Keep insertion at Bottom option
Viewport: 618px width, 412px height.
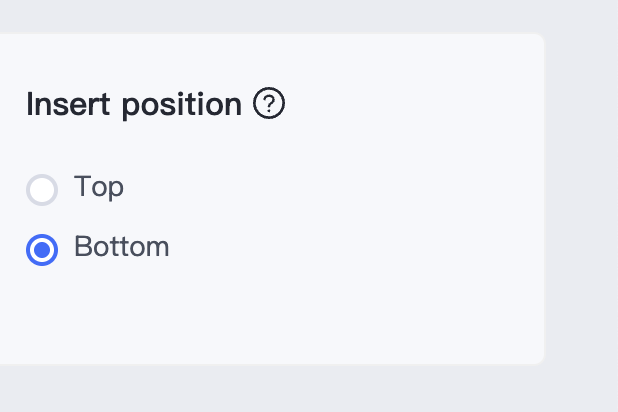[x=42, y=250]
